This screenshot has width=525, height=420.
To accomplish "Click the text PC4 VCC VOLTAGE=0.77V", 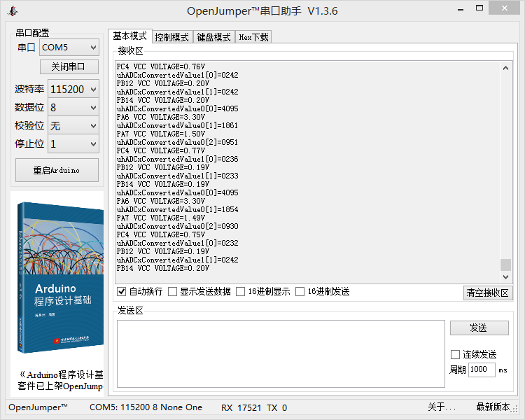I will 161,150.
